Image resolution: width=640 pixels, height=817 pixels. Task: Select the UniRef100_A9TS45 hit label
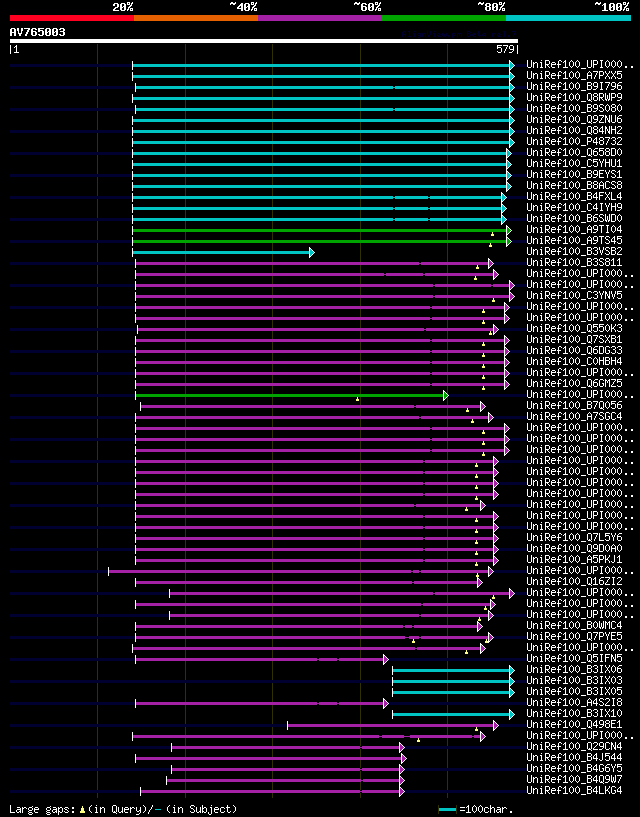pyautogui.click(x=574, y=241)
